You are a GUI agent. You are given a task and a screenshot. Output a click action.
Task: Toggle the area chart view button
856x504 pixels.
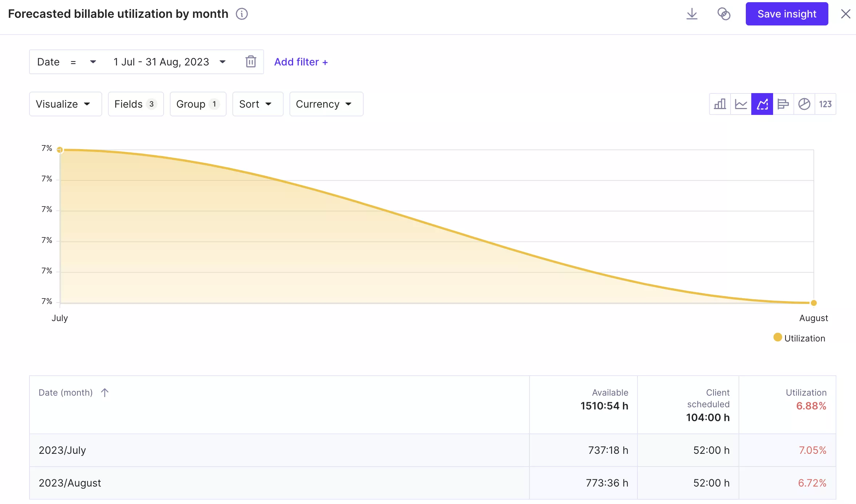[x=762, y=104]
